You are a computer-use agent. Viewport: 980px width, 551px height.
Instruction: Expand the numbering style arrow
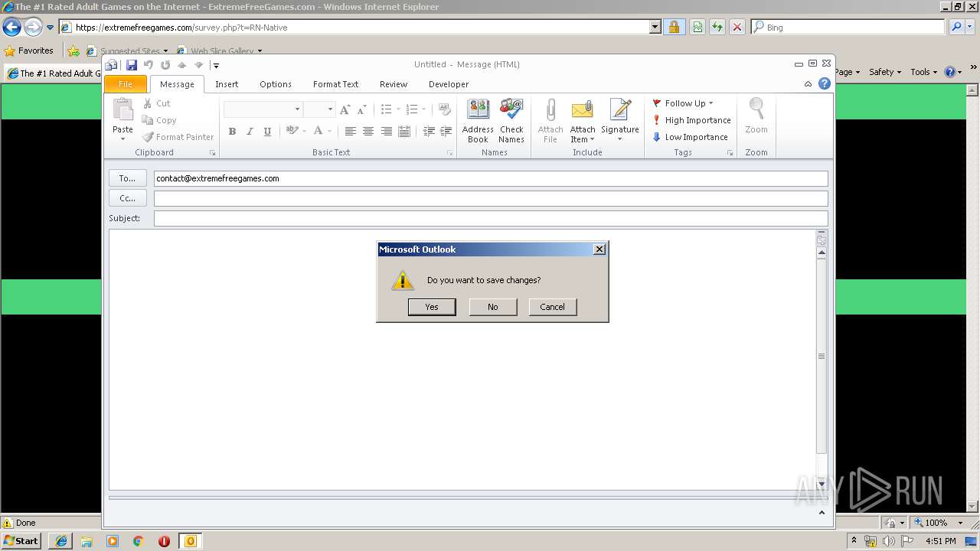tap(424, 109)
